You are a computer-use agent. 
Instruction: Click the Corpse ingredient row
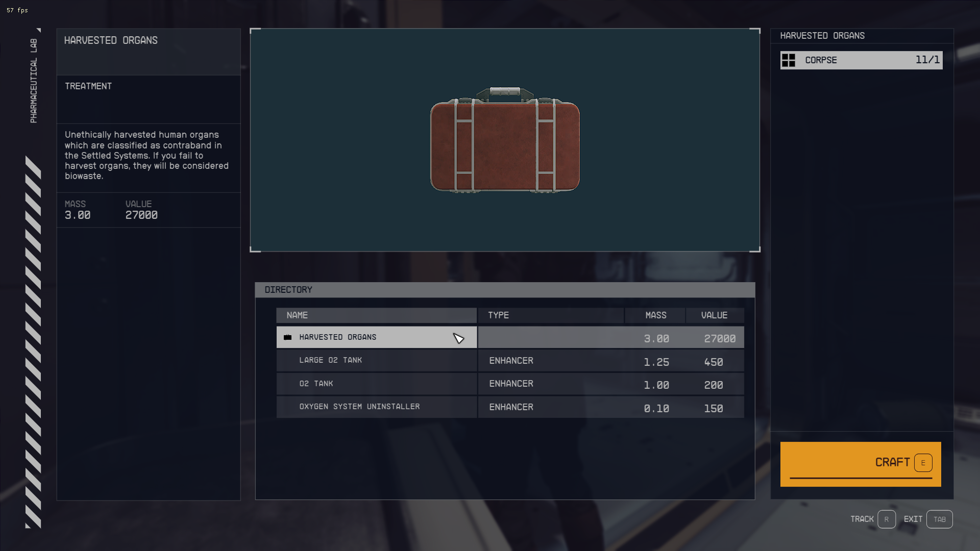click(x=861, y=60)
